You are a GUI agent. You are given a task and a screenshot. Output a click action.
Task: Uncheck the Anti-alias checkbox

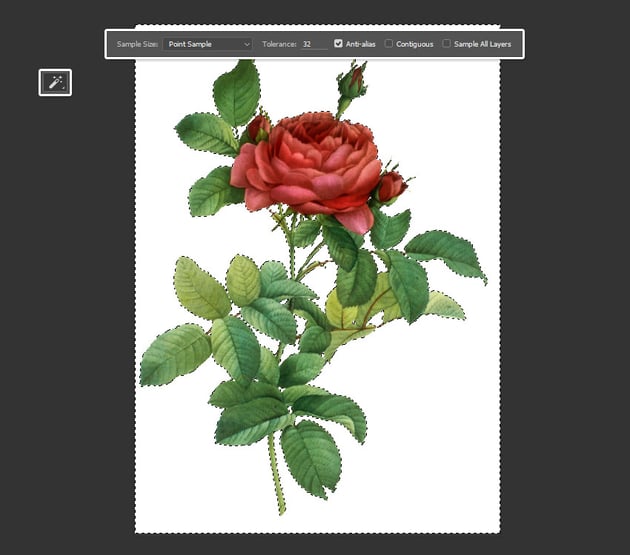[338, 43]
